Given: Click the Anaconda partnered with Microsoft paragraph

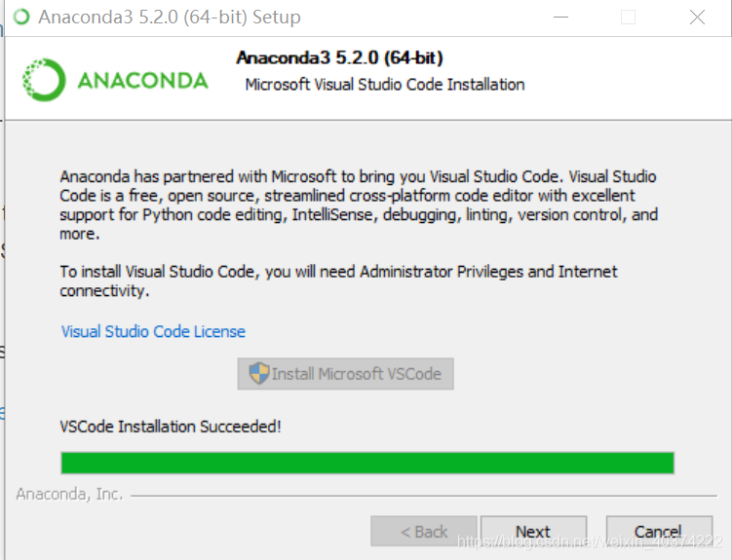Looking at the screenshot, I should (x=358, y=205).
